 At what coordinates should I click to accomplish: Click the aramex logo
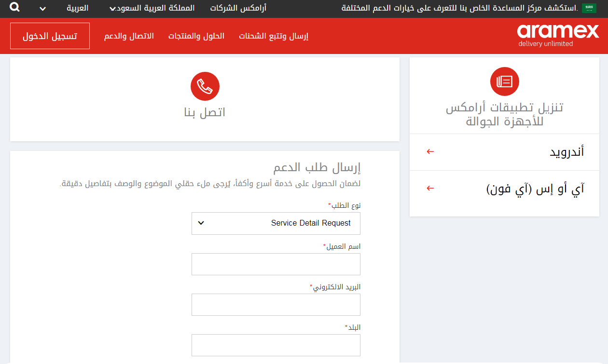pos(558,31)
